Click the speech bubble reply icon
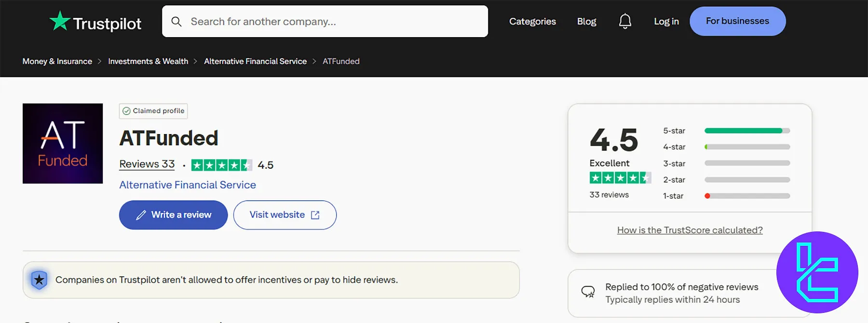This screenshot has width=868, height=323. click(x=588, y=292)
